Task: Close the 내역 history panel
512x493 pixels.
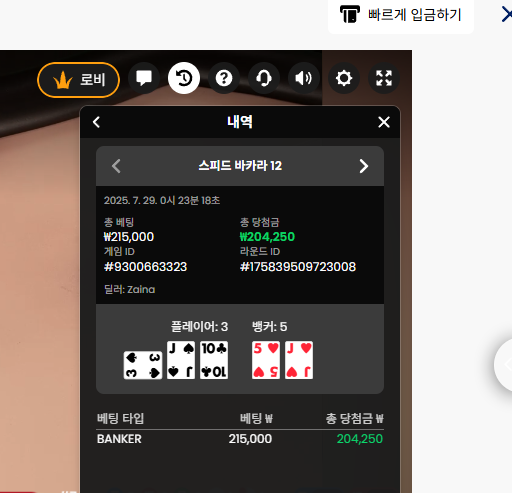Action: coord(384,122)
